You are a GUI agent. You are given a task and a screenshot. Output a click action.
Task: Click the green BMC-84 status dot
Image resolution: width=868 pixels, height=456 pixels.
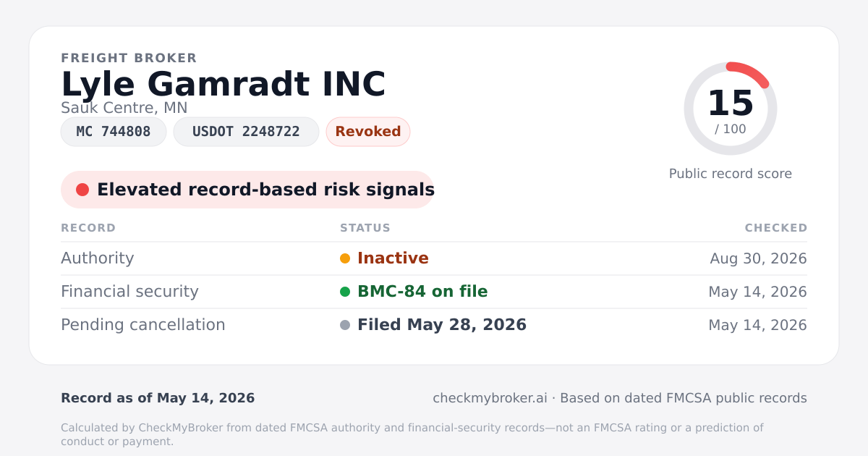click(x=345, y=292)
